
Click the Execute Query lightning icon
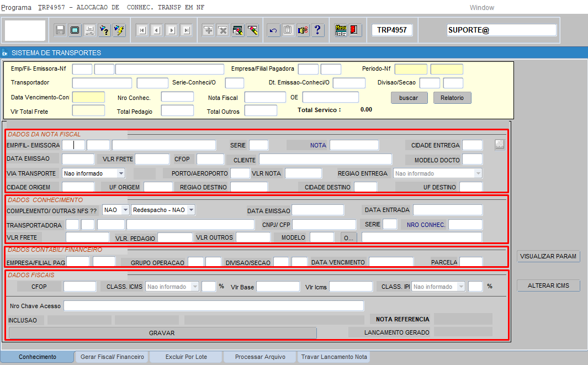point(119,30)
